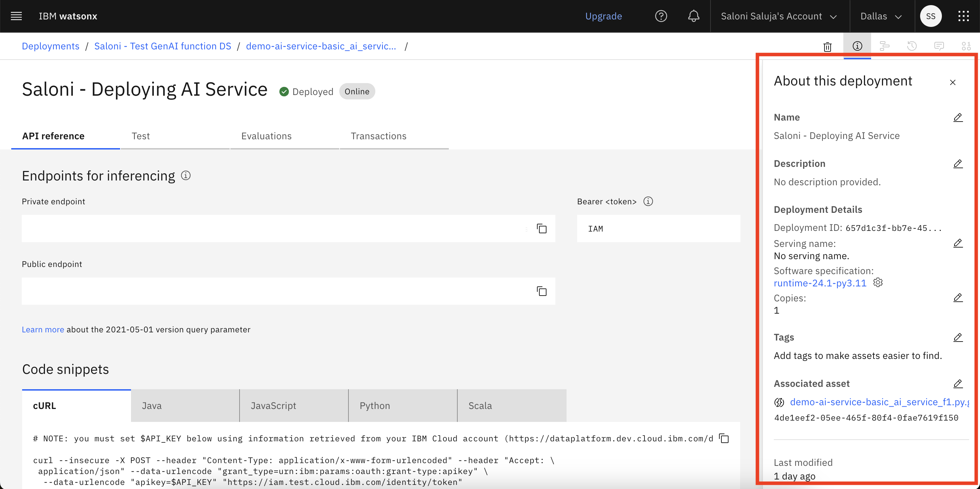The height and width of the screenshot is (489, 980).
Task: Edit the Description field
Action: coord(958,164)
